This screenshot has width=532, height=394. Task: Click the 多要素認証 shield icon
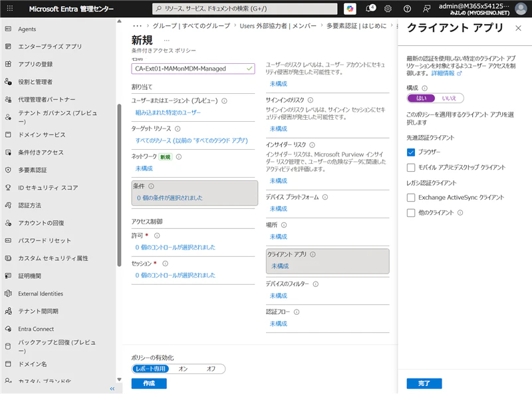point(9,170)
